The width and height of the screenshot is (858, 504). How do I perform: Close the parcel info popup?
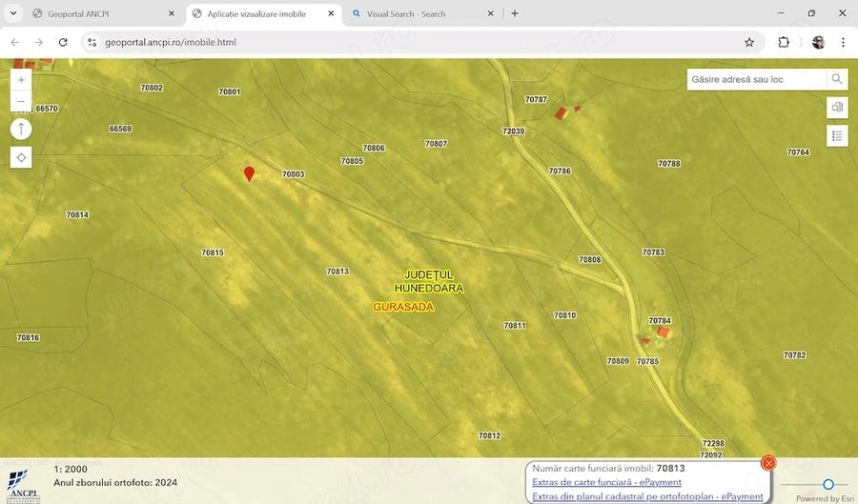768,464
